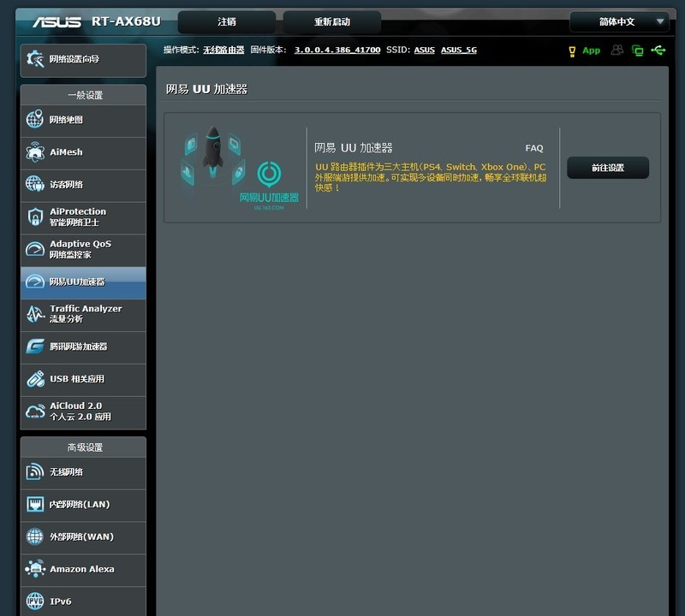Click the green network clients status icon
Screen dimensions: 685x616
[638, 50]
